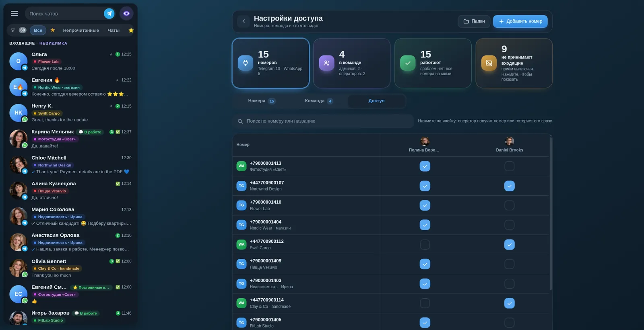Open the chat filter funnel icon

[13, 30]
